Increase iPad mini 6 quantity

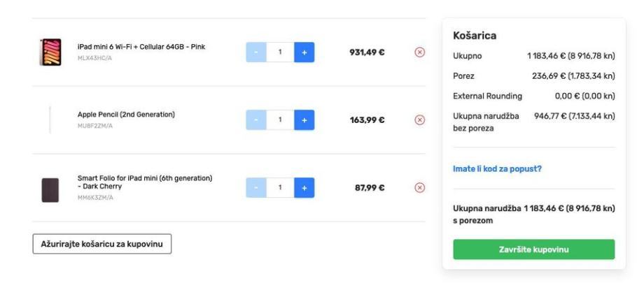pyautogui.click(x=304, y=52)
